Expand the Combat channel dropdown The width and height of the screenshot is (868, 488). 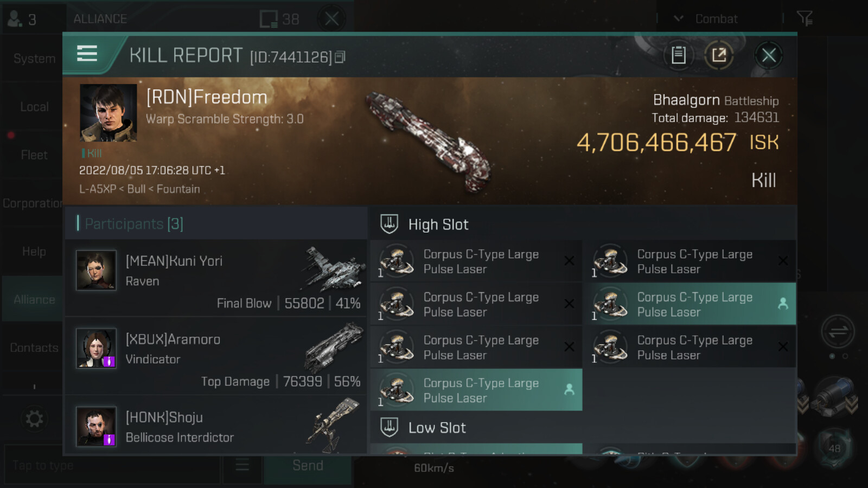point(679,18)
